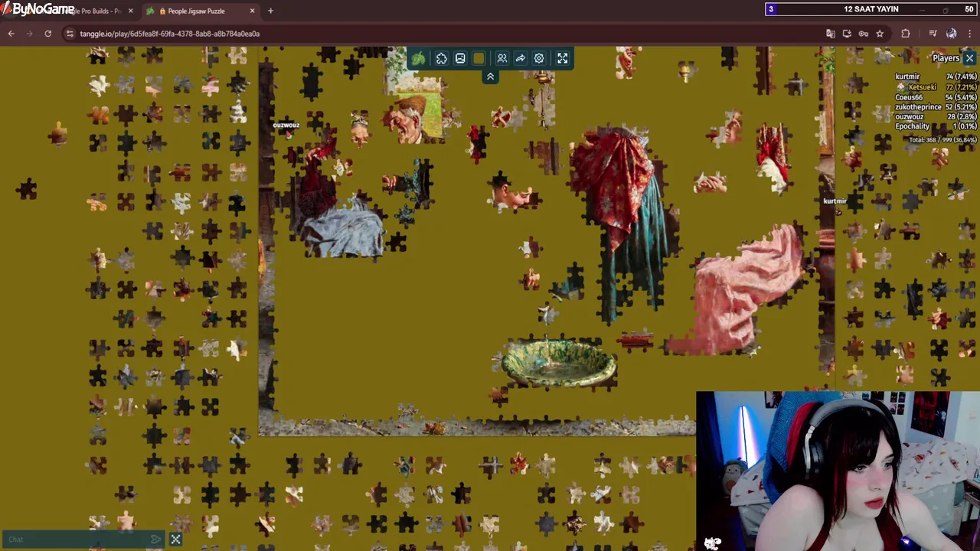
Task: Open the puzzle piece options tool
Action: click(442, 58)
